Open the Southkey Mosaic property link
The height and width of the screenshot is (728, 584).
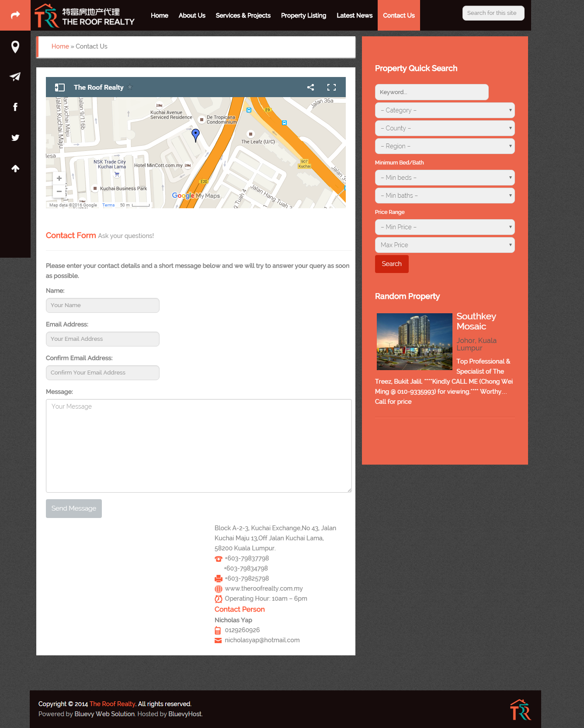pyautogui.click(x=476, y=321)
